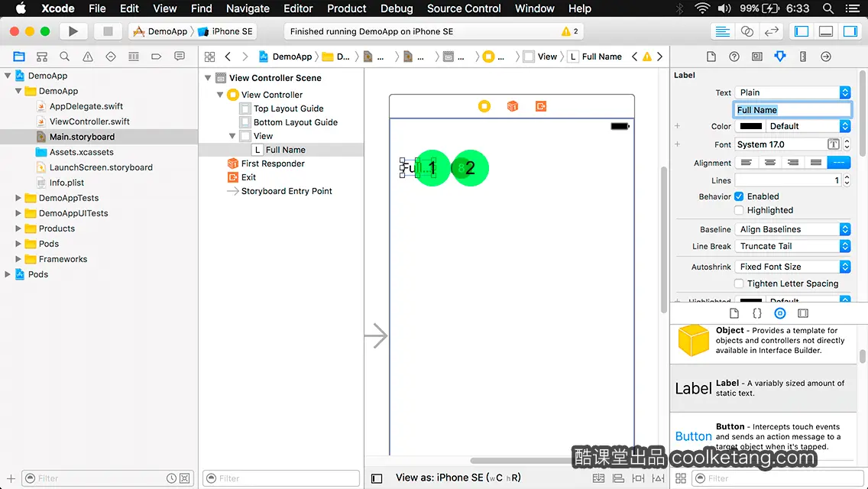This screenshot has height=489, width=868.
Task: Open the Text type Plain dropdown
Action: click(x=792, y=92)
